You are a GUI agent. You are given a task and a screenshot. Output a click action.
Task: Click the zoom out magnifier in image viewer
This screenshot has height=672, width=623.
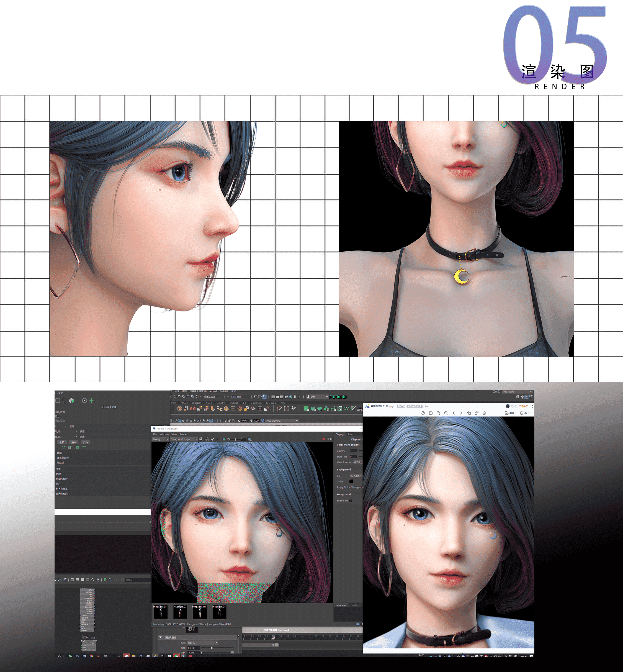point(446,413)
